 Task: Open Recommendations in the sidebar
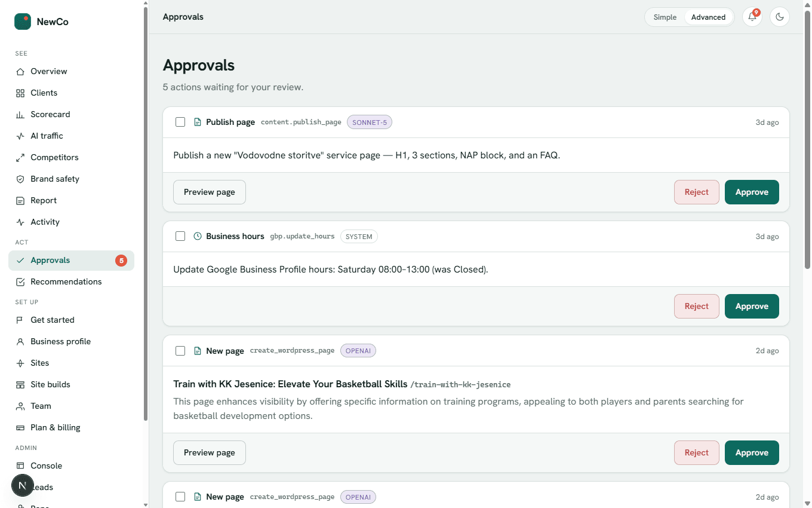pyautogui.click(x=71, y=281)
